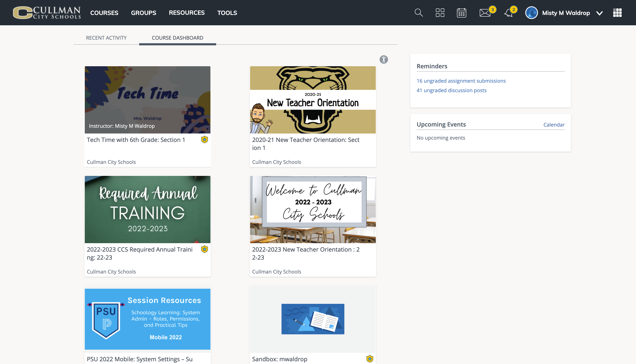Click admin badge on Required Annual Training
This screenshot has width=636, height=364.
pyautogui.click(x=204, y=249)
